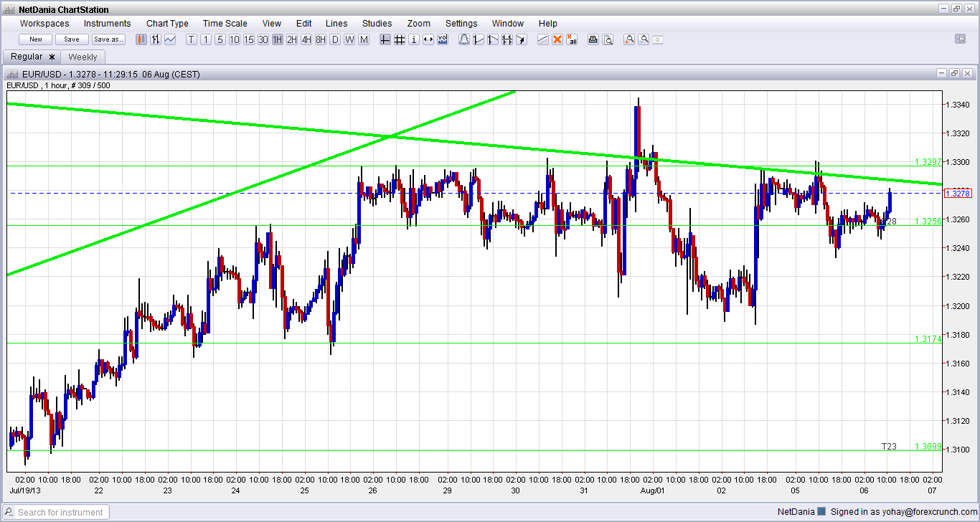
Task: Open the Window menu
Action: point(508,24)
